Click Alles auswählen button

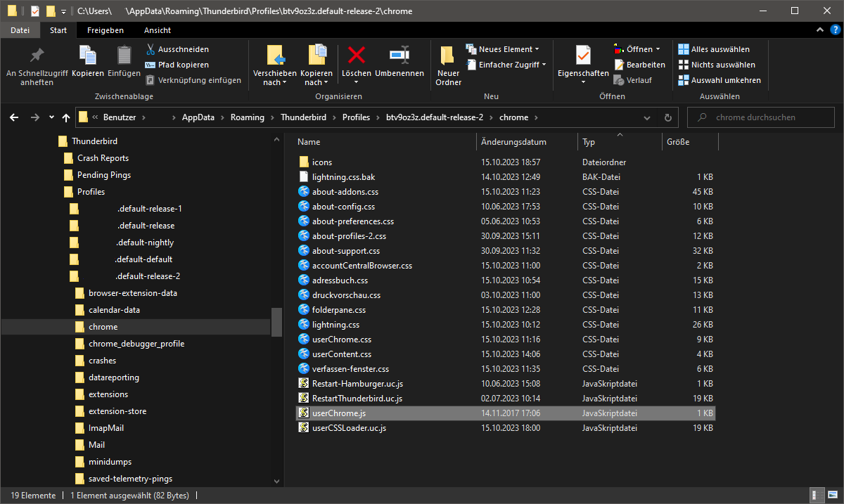tap(714, 49)
